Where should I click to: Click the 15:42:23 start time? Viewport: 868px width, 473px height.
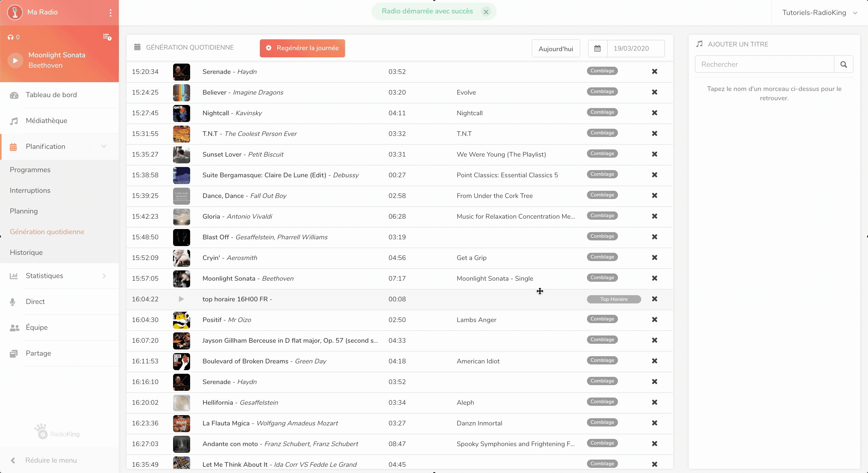click(x=145, y=216)
